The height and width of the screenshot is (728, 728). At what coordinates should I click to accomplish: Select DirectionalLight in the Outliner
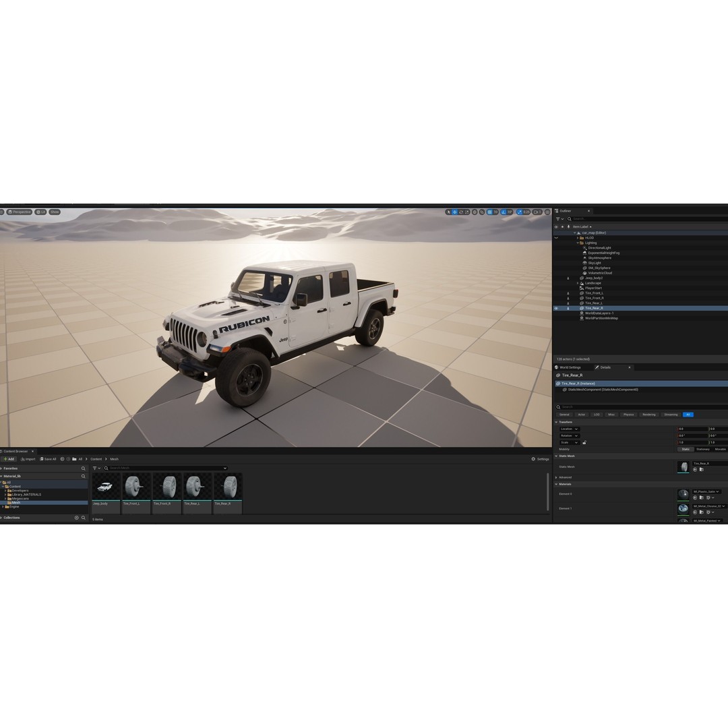point(599,248)
